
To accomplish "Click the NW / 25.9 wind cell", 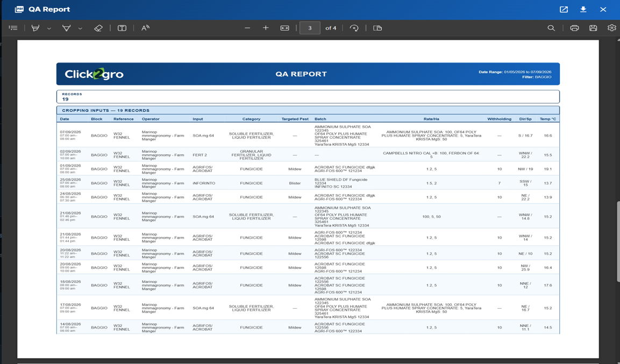I will coord(525,268).
